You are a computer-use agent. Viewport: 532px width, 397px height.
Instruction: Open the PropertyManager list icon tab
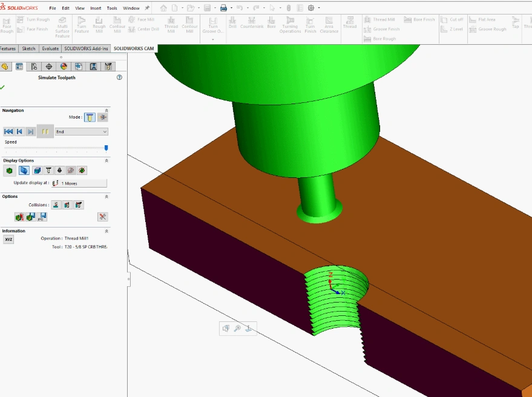[19, 67]
